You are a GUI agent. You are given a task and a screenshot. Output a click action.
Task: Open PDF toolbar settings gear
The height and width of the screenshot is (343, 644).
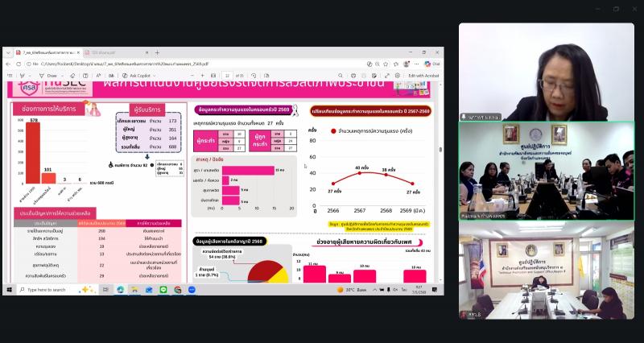(397, 76)
